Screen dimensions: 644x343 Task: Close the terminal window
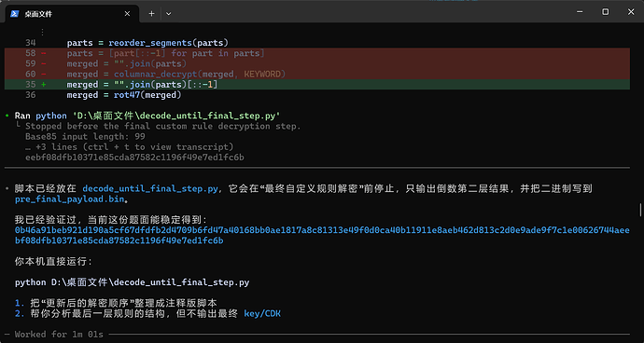(x=631, y=12)
